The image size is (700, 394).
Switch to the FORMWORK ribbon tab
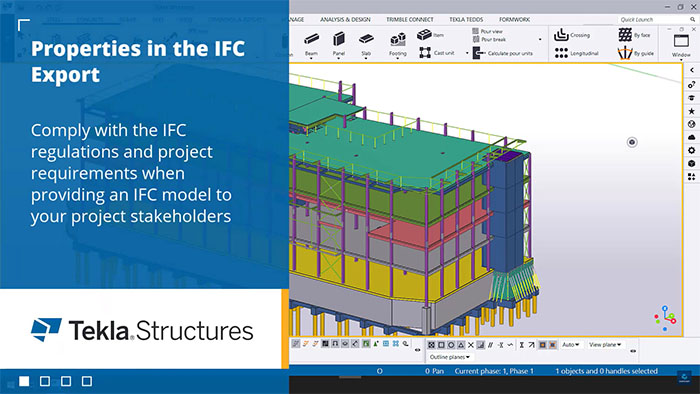pos(514,20)
